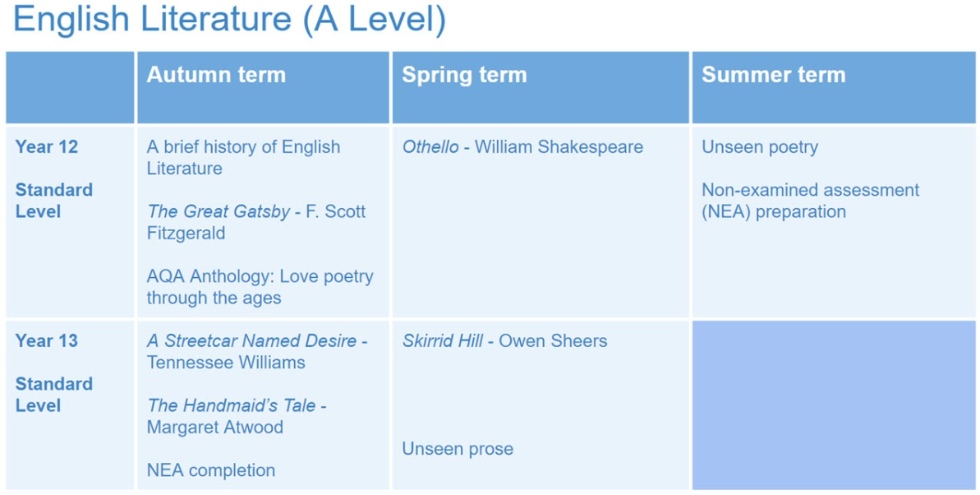Click The Great Gatsby entry
Viewport: 980px width, 495px height.
pyautogui.click(x=256, y=222)
